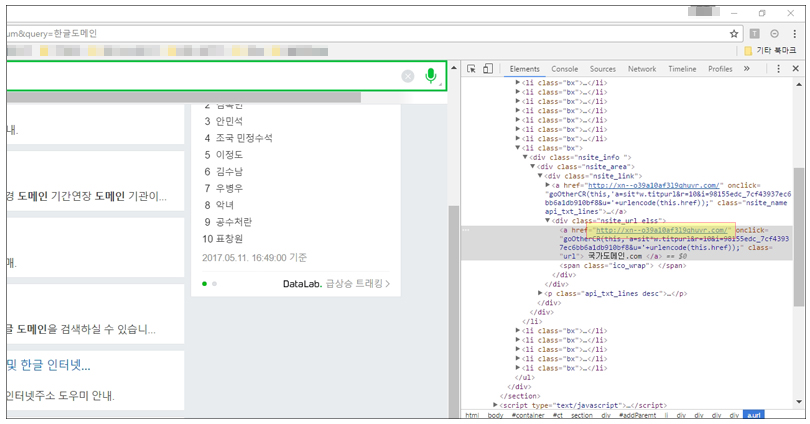This screenshot has width=810, height=424.
Task: Select body in the DevTools breadcrumb
Action: (x=495, y=415)
